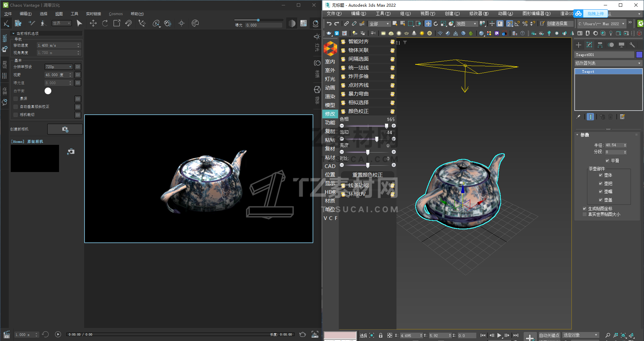Screen dimensions: 644x341
Task: Enable the 相机裁切 checkbox
Action: [x=15, y=115]
